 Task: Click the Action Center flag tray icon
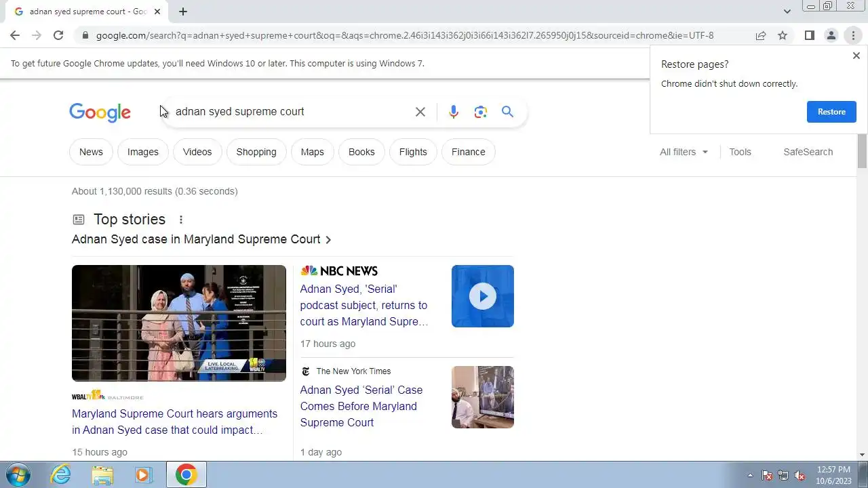coord(767,475)
